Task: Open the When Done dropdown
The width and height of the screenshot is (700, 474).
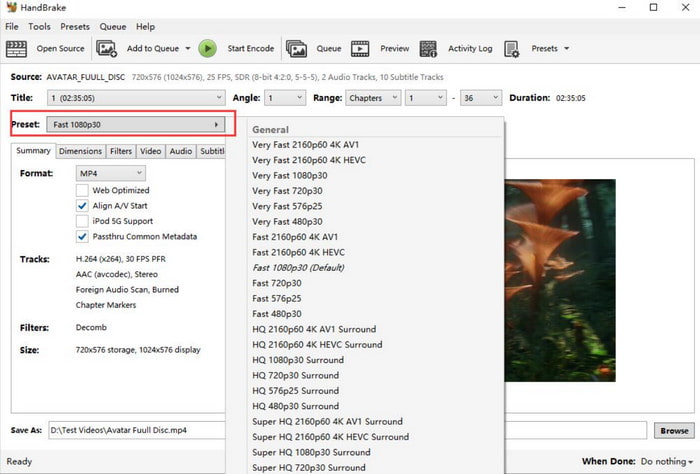Action: coord(667,462)
